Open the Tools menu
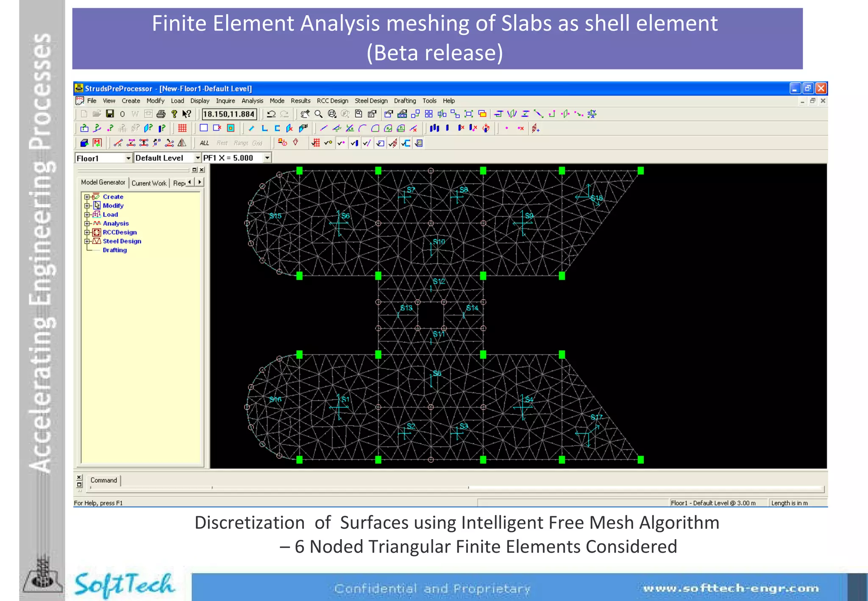The width and height of the screenshot is (868, 601). [429, 101]
